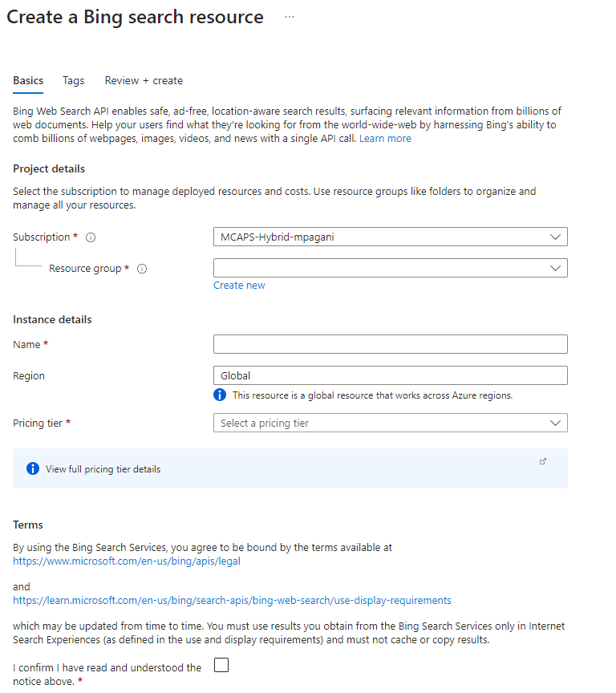Click info icon in pricing details banner
This screenshot has width=616, height=693.
pyautogui.click(x=33, y=468)
